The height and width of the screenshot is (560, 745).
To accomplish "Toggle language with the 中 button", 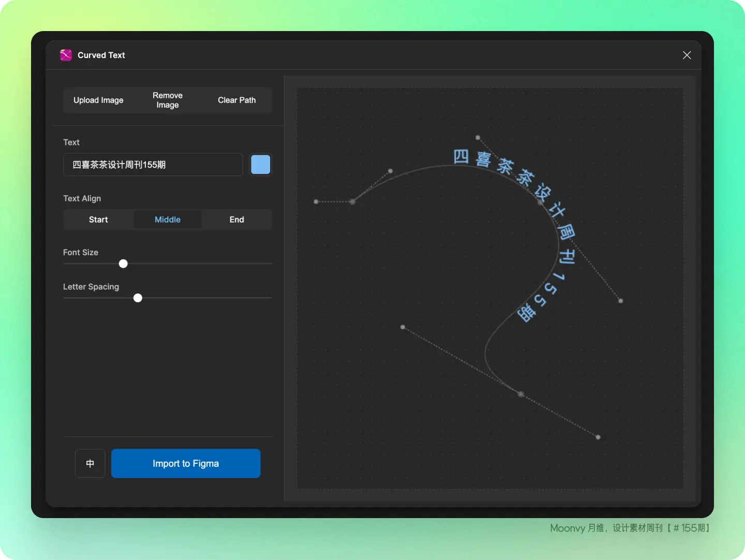I will (90, 463).
